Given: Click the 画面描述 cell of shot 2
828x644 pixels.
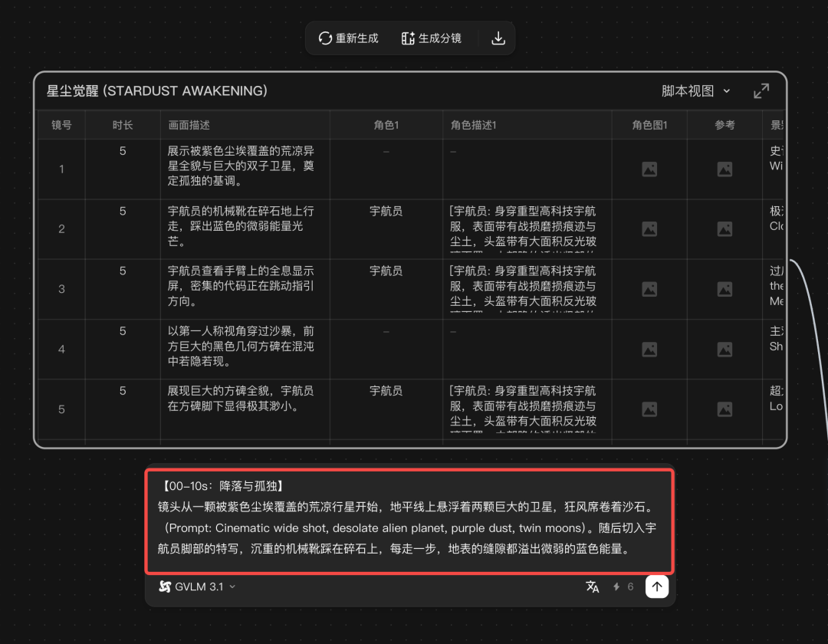Looking at the screenshot, I should click(x=245, y=228).
